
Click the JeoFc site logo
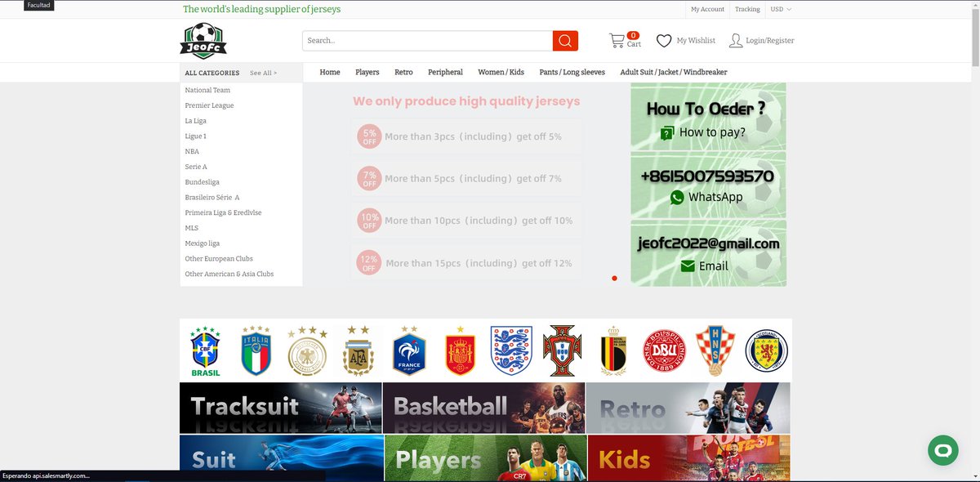203,41
